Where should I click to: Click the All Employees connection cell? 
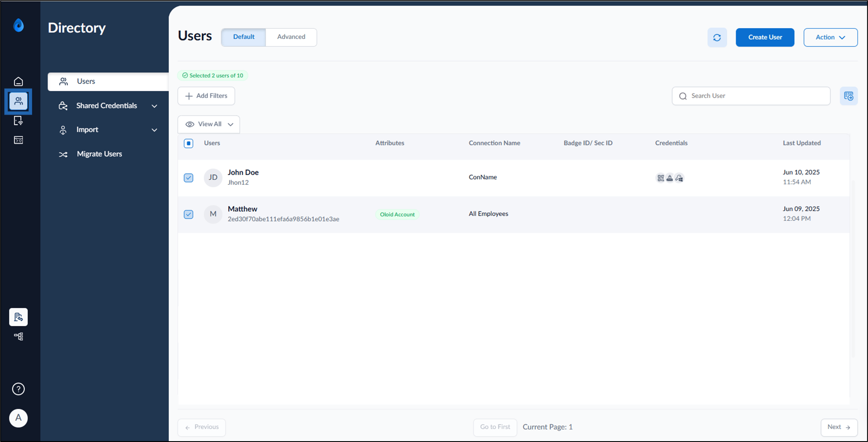(488, 214)
